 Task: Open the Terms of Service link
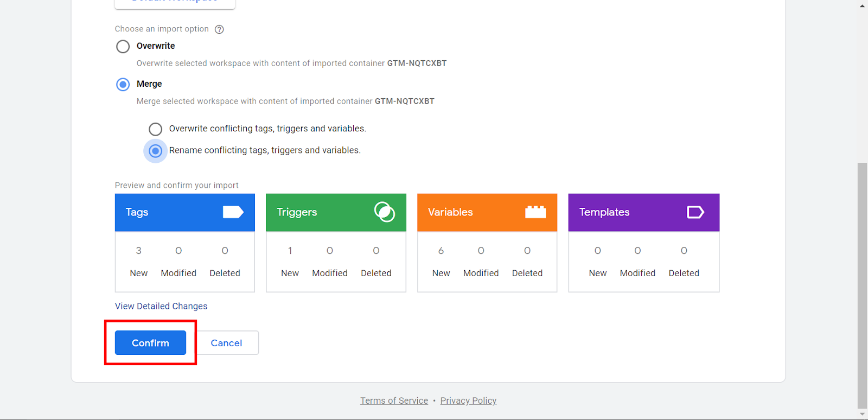tap(394, 400)
